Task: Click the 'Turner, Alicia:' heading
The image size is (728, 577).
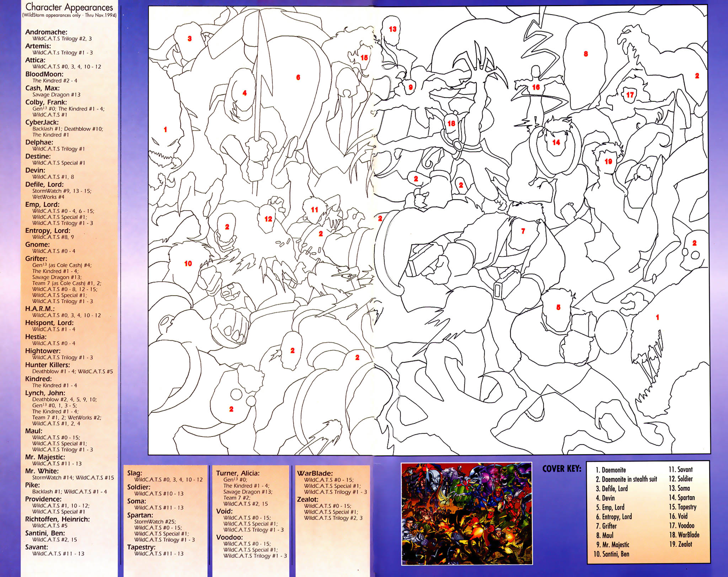Action: click(x=238, y=473)
